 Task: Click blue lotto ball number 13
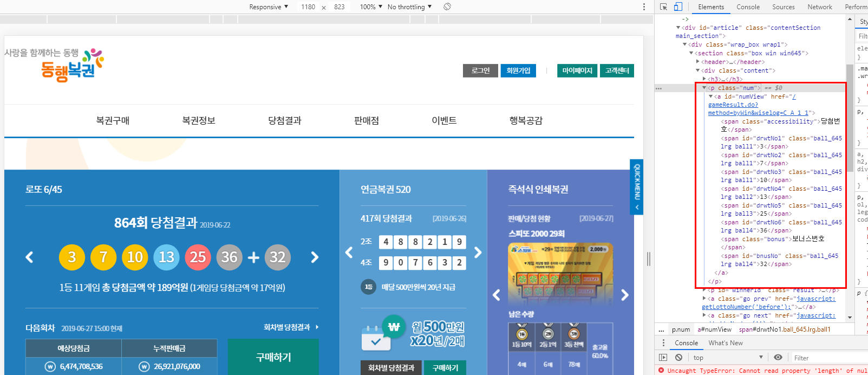coord(167,257)
